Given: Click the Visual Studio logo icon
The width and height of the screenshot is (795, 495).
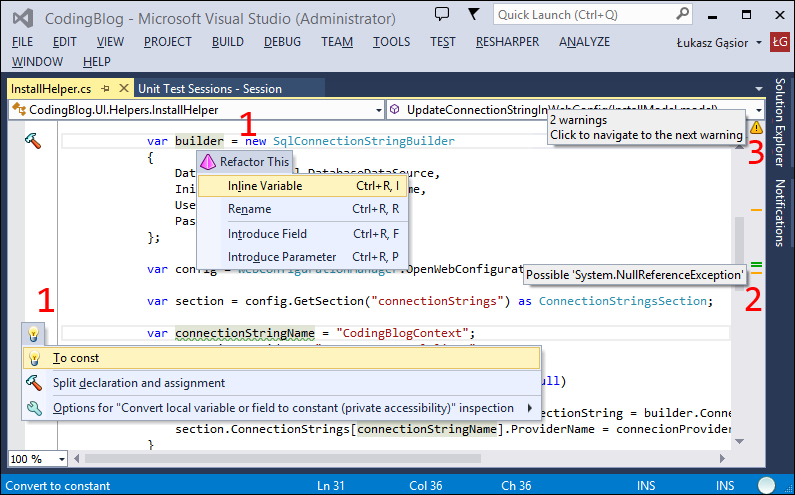Looking at the screenshot, I should (x=23, y=19).
